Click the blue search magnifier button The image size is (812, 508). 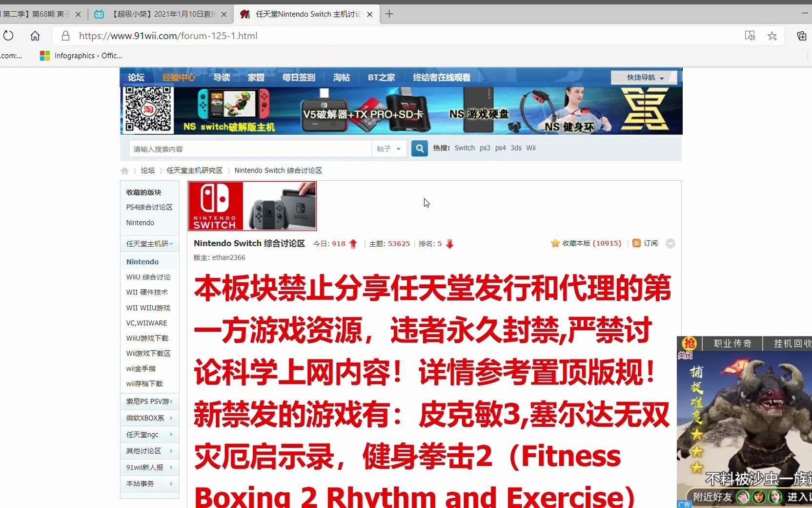(x=419, y=148)
